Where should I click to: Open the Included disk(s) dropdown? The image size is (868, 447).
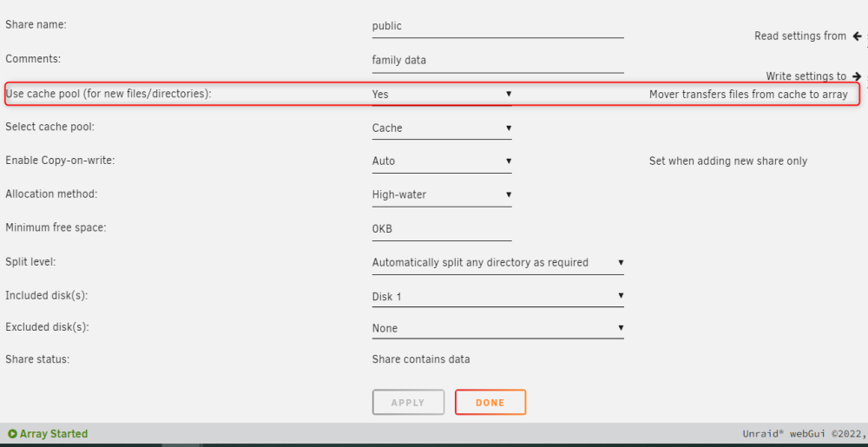(497, 297)
